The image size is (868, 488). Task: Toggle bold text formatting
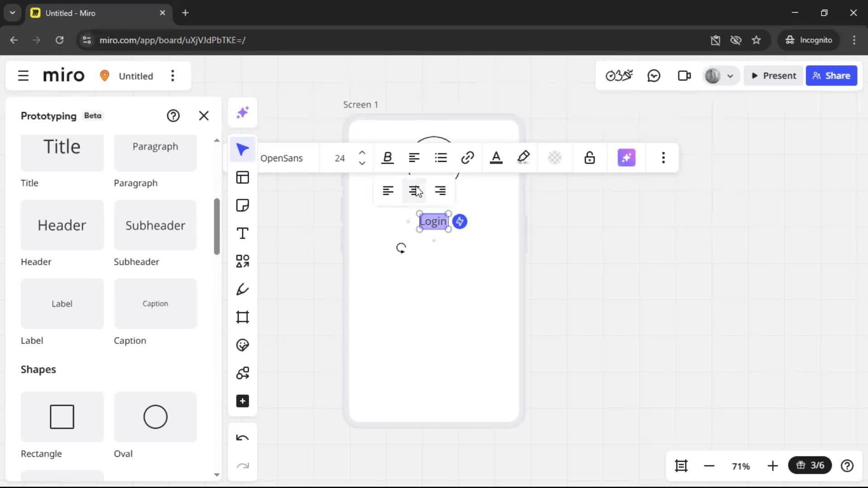pos(387,158)
